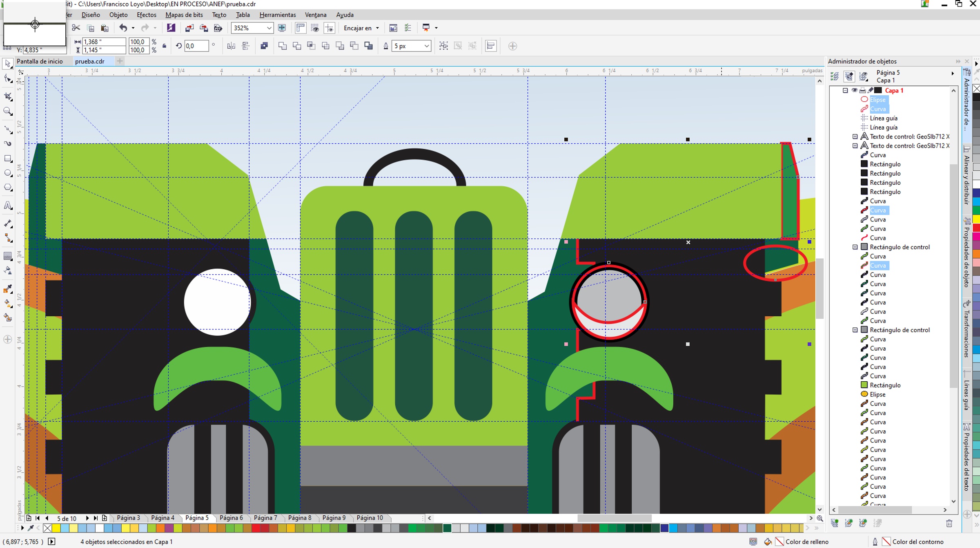This screenshot has height=548, width=980.
Task: Toggle printable icon of Capa 1
Action: [x=863, y=90]
